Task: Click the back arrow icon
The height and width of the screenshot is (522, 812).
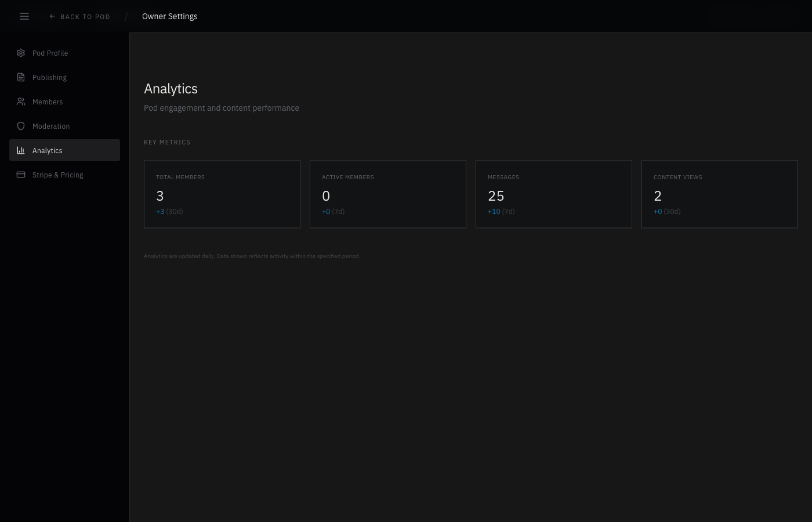Action: coord(52,16)
